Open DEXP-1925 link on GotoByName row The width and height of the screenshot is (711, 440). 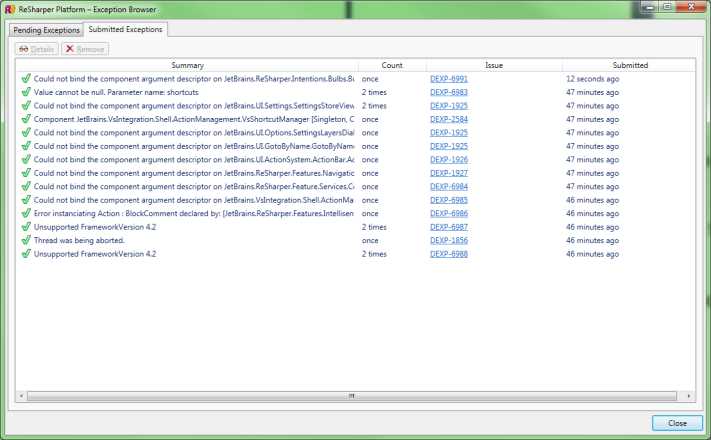(448, 146)
